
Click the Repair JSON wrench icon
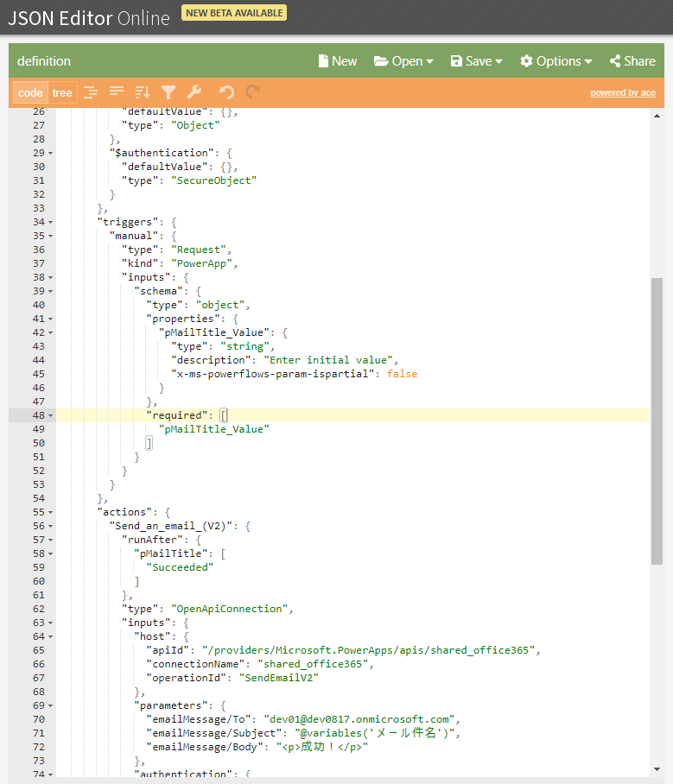point(194,92)
